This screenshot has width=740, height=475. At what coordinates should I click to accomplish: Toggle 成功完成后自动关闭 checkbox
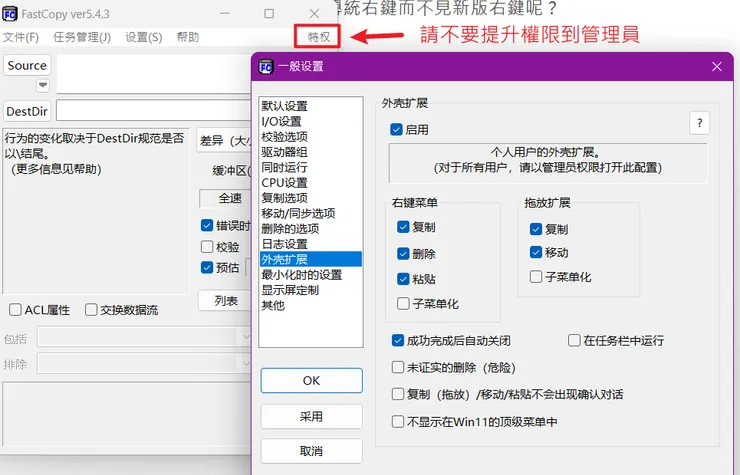(398, 340)
